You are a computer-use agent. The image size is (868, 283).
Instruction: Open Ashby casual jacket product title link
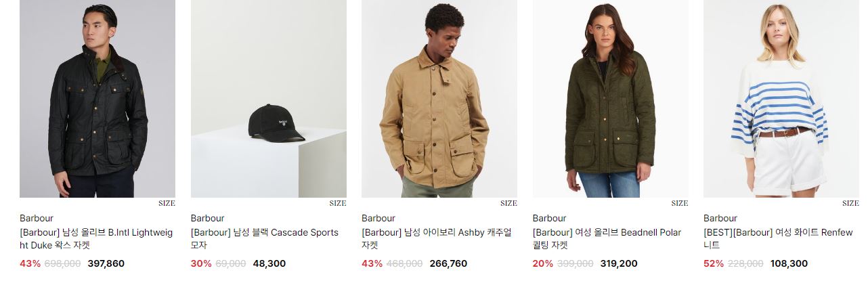(437, 239)
